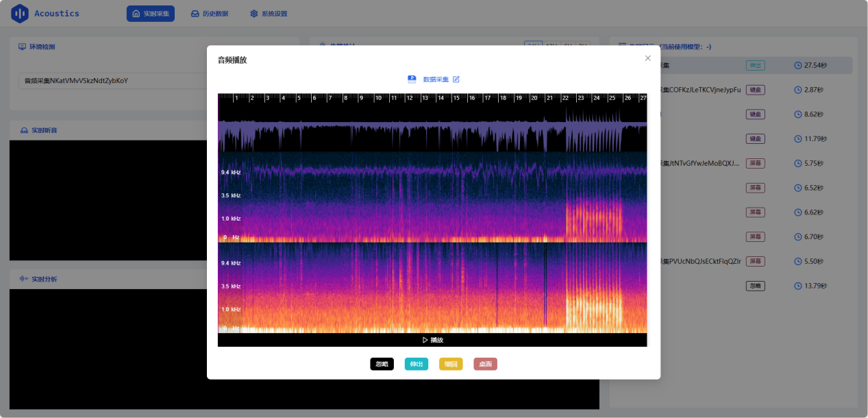Label the recording as 伸出

tap(417, 364)
